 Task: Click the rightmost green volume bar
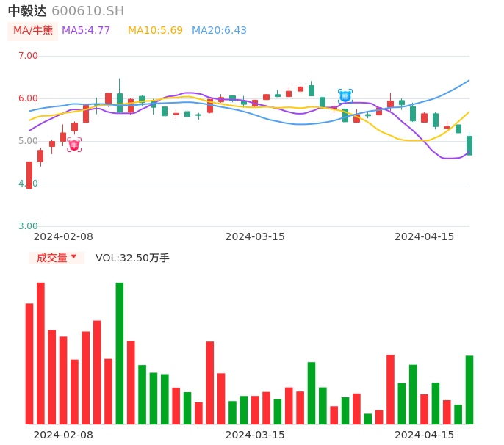click(469, 390)
